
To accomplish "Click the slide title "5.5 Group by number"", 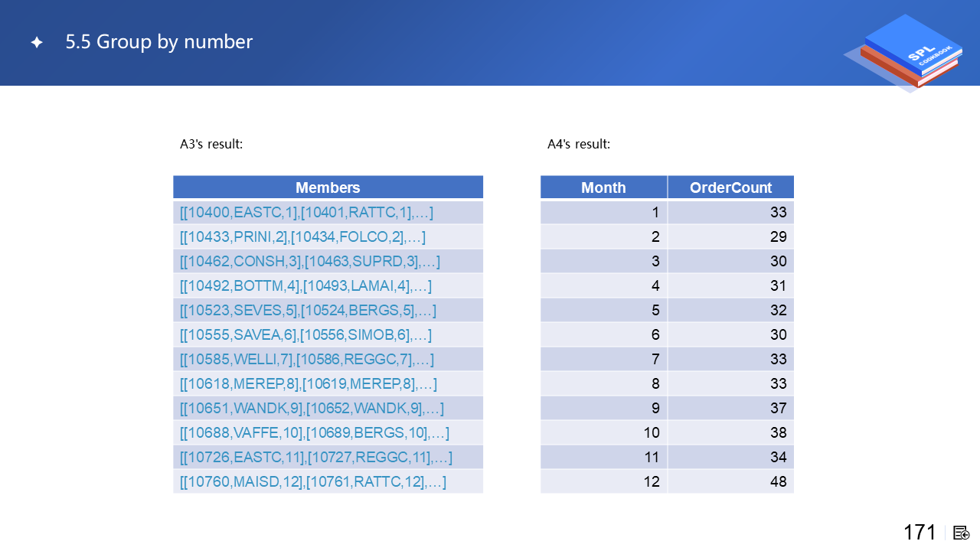I will click(159, 42).
